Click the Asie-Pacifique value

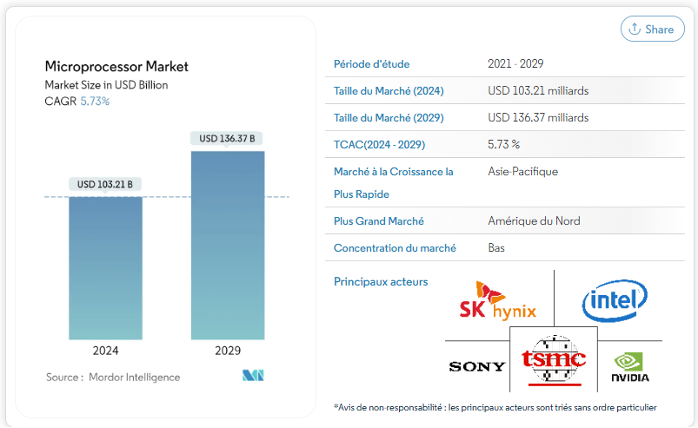[523, 171]
